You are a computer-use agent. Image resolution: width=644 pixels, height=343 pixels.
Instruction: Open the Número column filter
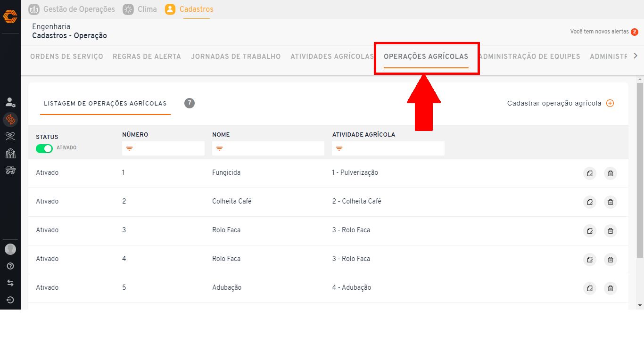point(163,148)
